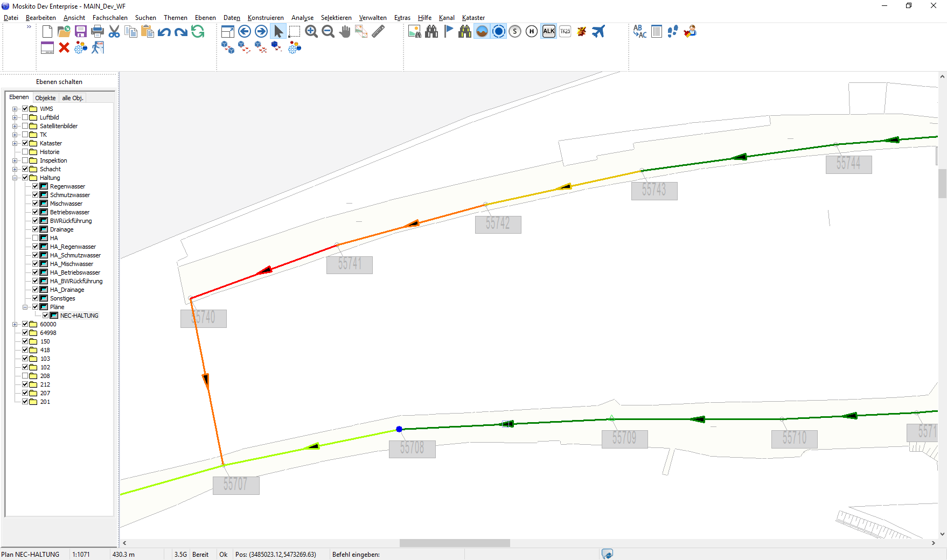The width and height of the screenshot is (947, 560).
Task: Activate the ruler measurement tool
Action: [378, 31]
